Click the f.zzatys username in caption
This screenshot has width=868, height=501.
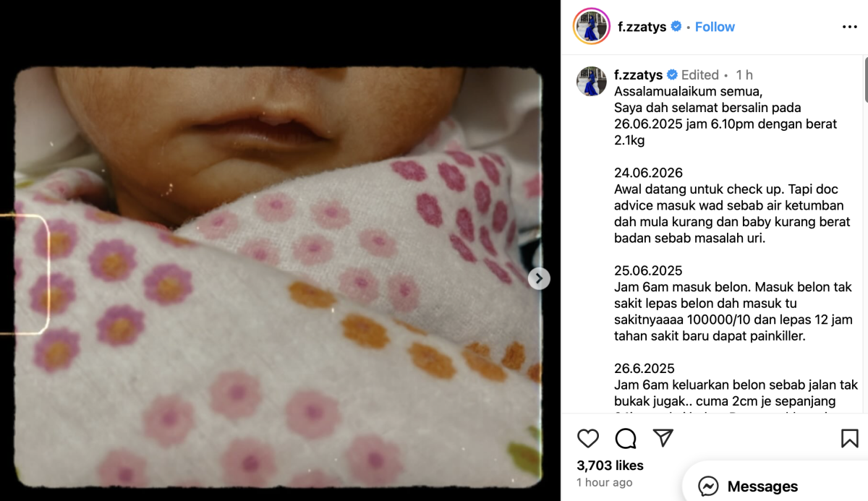pos(638,74)
